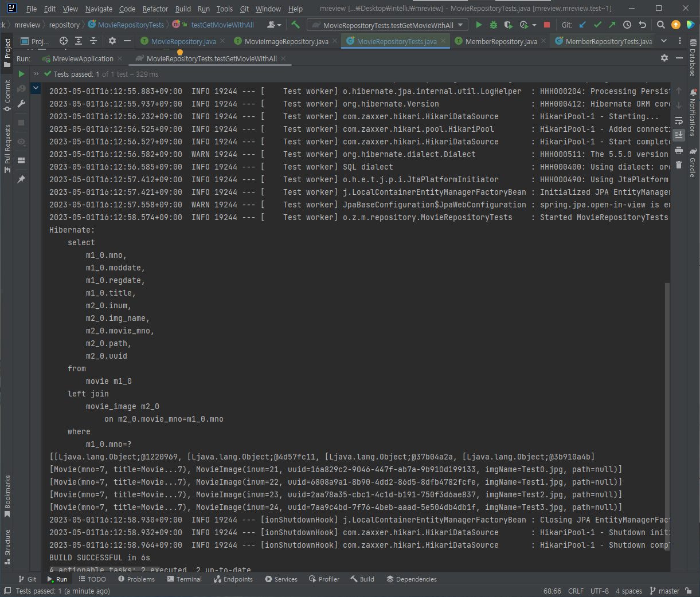Hide the Run tool window
The width and height of the screenshot is (700, 597).
[x=679, y=58]
